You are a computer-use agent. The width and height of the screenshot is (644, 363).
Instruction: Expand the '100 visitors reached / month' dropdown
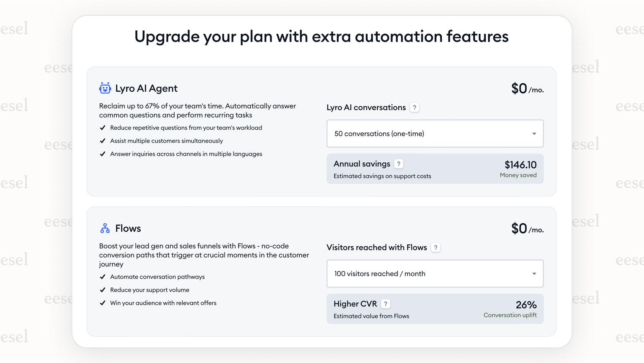tap(435, 274)
